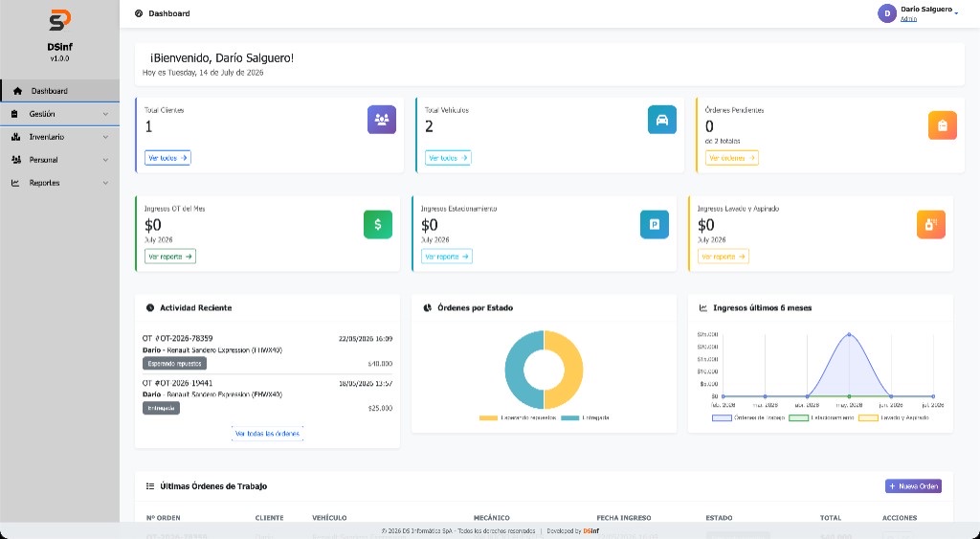Click the Nueva Orden button

click(913, 485)
